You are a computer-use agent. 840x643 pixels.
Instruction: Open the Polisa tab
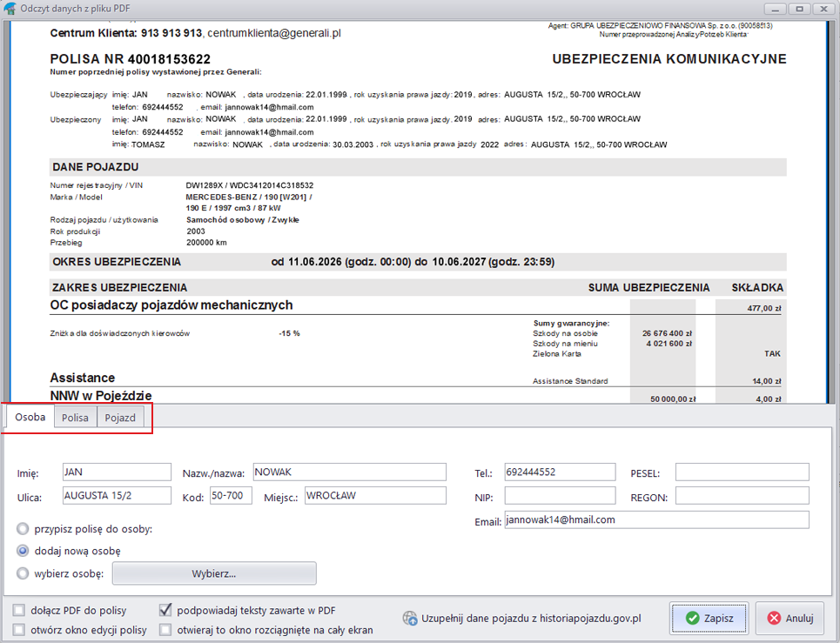[x=75, y=418]
